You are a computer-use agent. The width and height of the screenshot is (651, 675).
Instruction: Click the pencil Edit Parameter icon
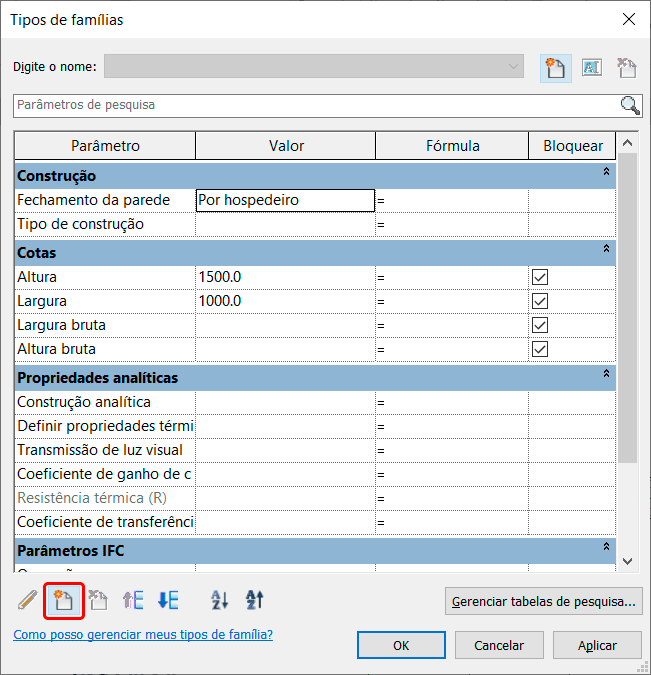(x=28, y=600)
